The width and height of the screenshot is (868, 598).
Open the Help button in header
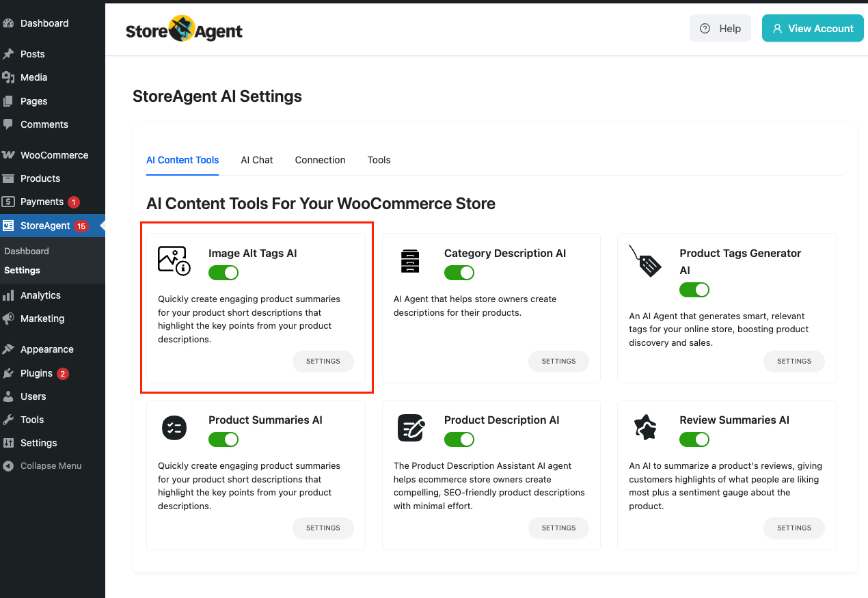tap(720, 29)
